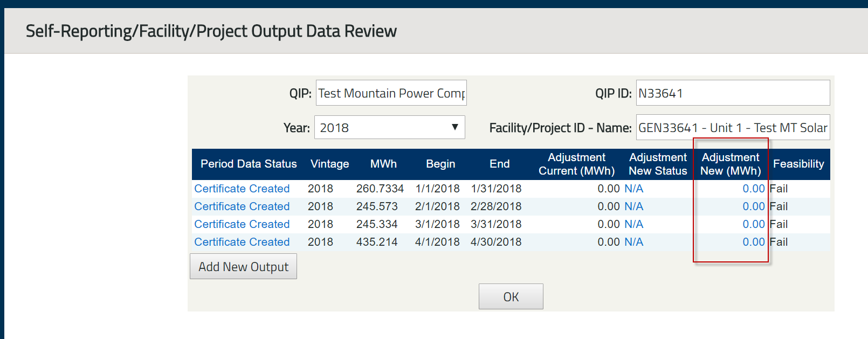The image size is (868, 339).
Task: Open the Year dropdown showing 2018
Action: [x=389, y=128]
